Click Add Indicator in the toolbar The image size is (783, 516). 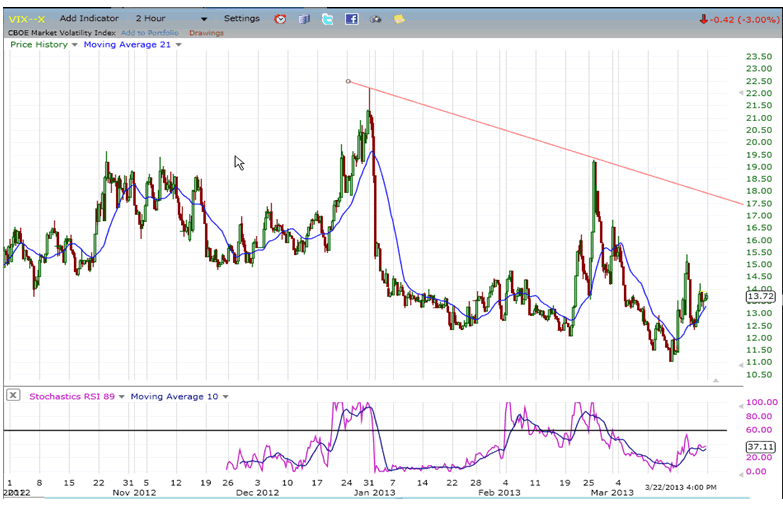coord(89,18)
